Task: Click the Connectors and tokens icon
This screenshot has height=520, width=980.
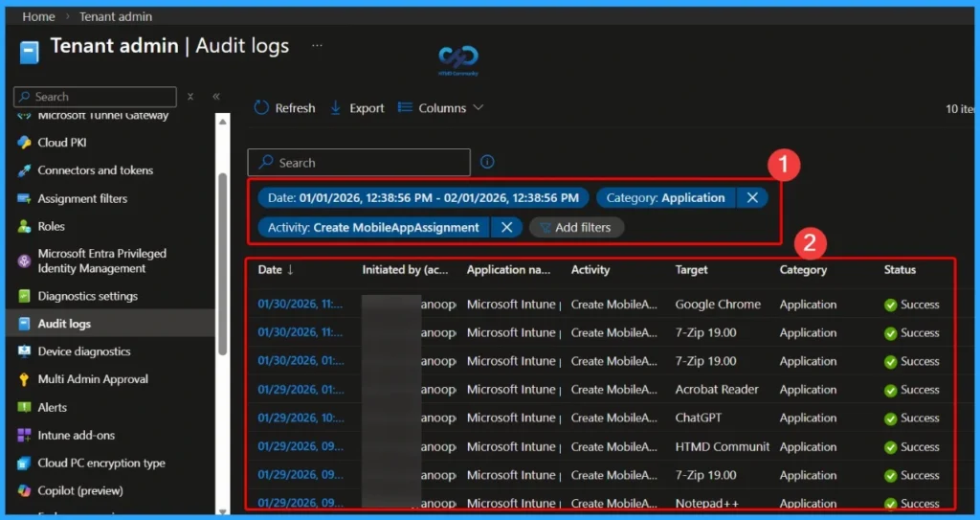Action: 24,170
